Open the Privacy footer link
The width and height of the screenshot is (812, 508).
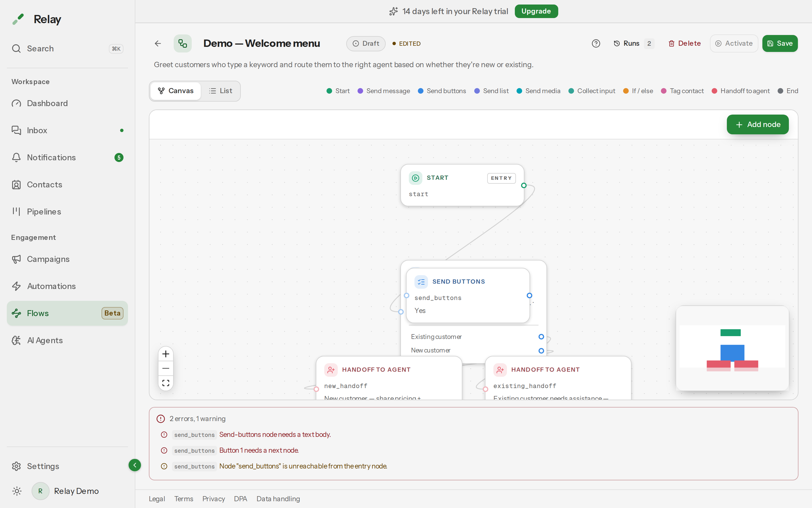coord(213,499)
